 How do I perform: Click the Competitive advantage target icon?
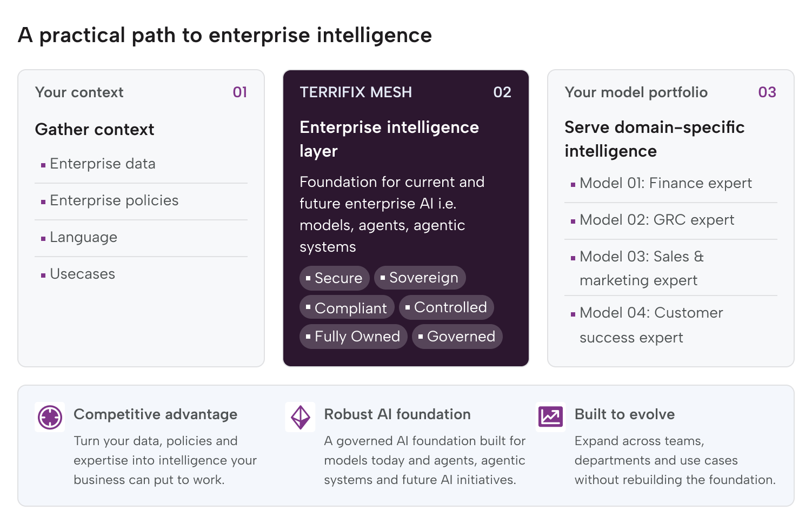tap(50, 417)
